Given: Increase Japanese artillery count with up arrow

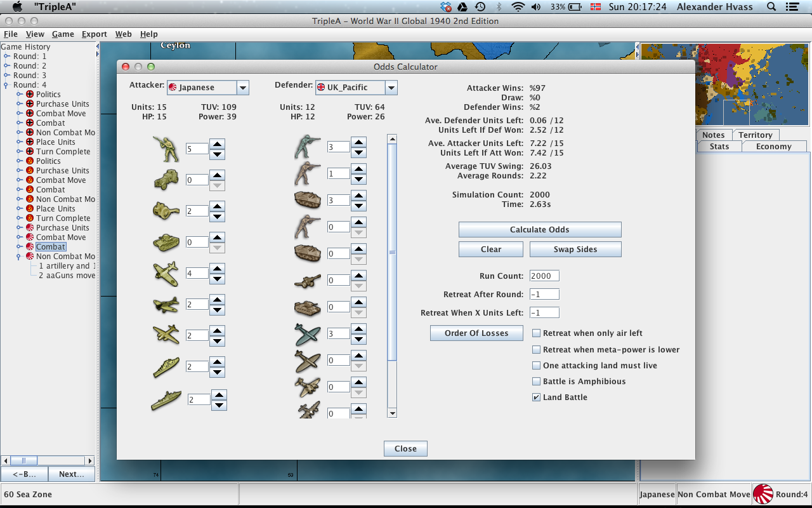Looking at the screenshot, I should (218, 206).
